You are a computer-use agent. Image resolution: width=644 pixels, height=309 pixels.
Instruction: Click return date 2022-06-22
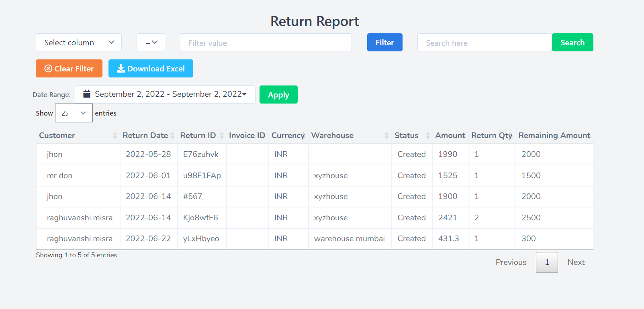point(148,239)
